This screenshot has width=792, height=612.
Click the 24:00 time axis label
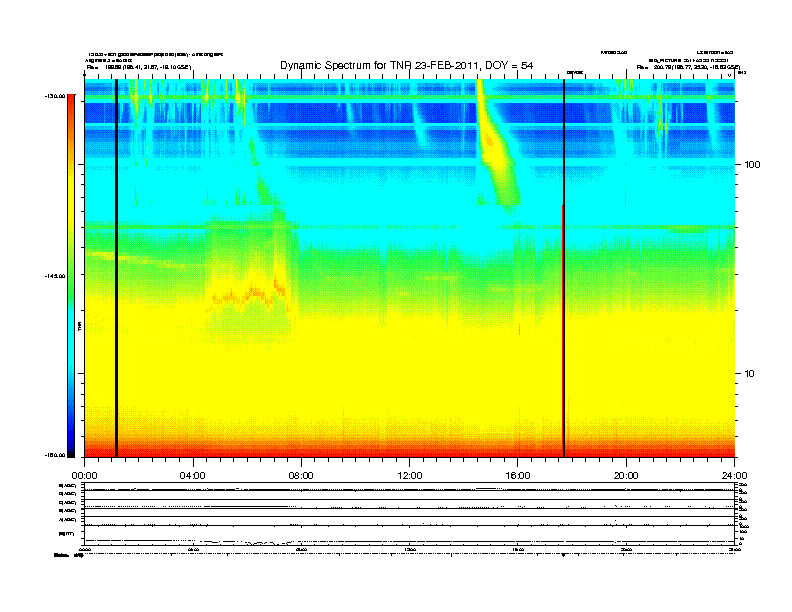pos(734,476)
